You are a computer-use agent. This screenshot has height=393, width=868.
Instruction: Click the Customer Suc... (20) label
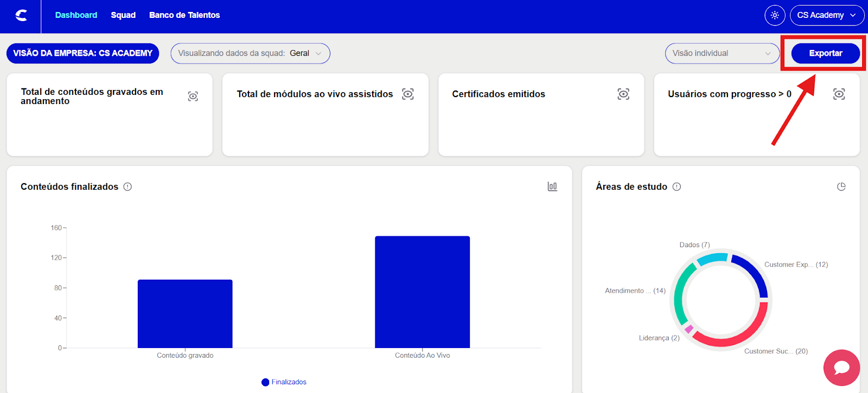(776, 351)
